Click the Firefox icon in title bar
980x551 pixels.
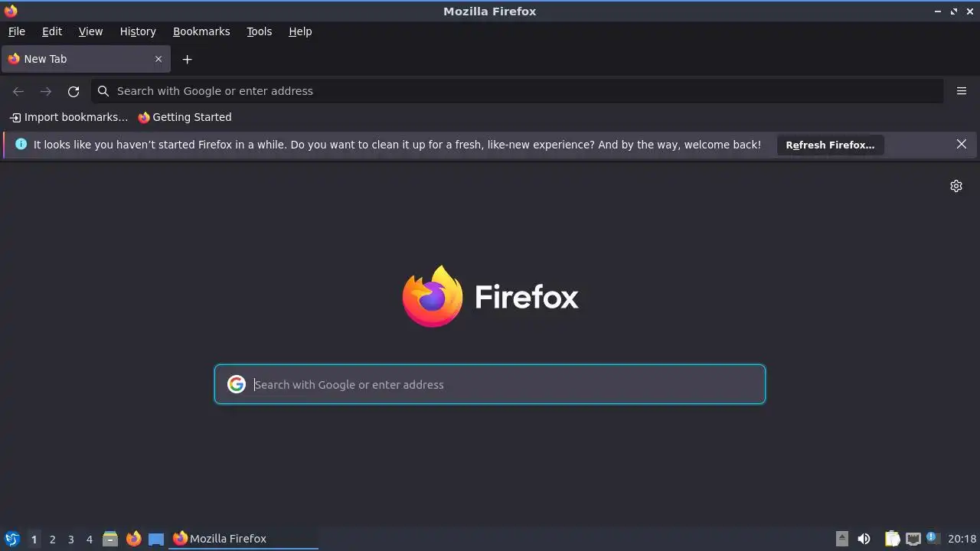coord(11,11)
